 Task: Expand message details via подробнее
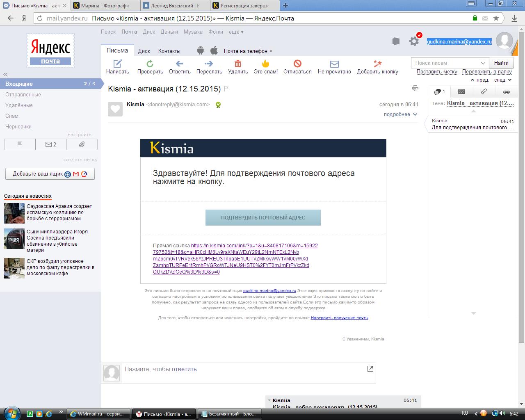click(400, 114)
